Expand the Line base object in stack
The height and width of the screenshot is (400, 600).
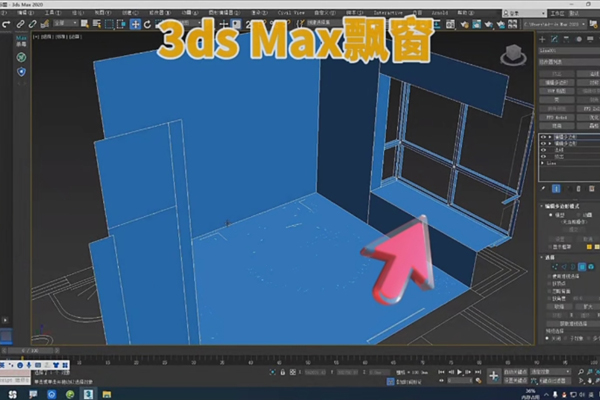[543, 163]
